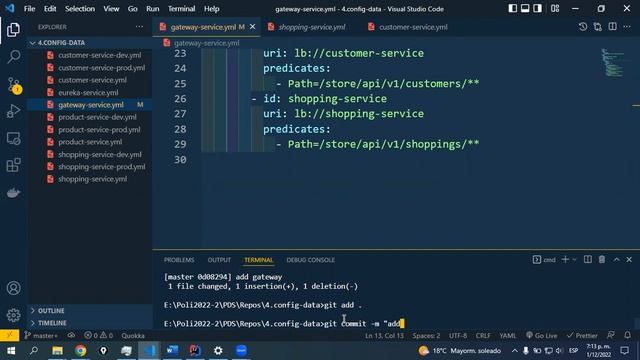
Task: Expand the OUTLINE section
Action: coord(90,311)
